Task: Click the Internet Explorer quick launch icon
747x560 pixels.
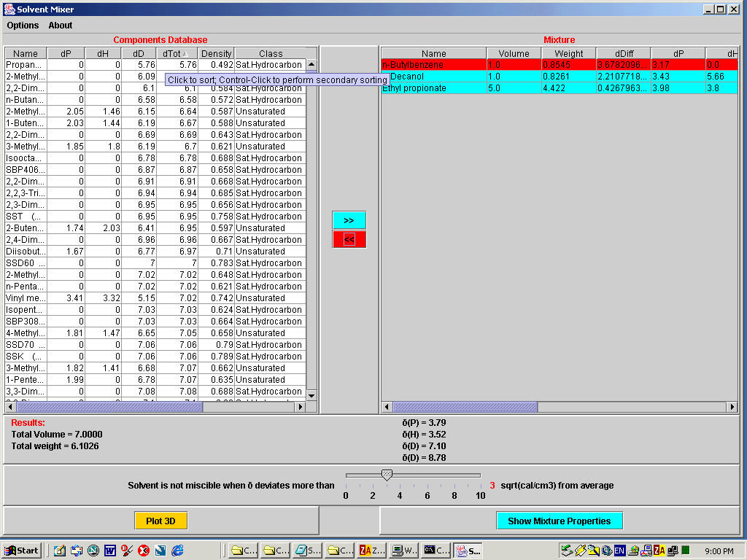Action: click(x=177, y=551)
